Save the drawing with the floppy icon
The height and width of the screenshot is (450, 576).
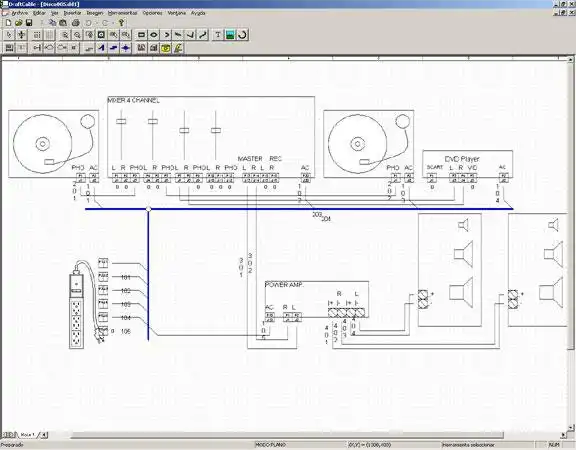(29, 23)
